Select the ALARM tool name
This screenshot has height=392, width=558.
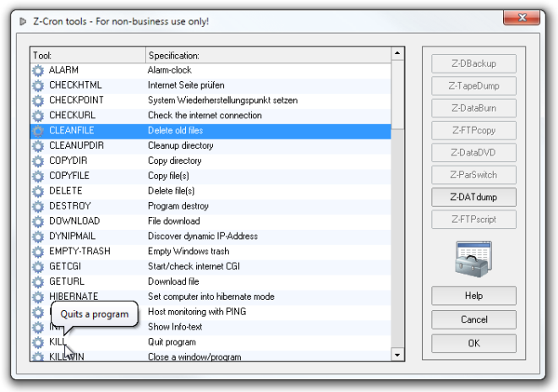63,70
